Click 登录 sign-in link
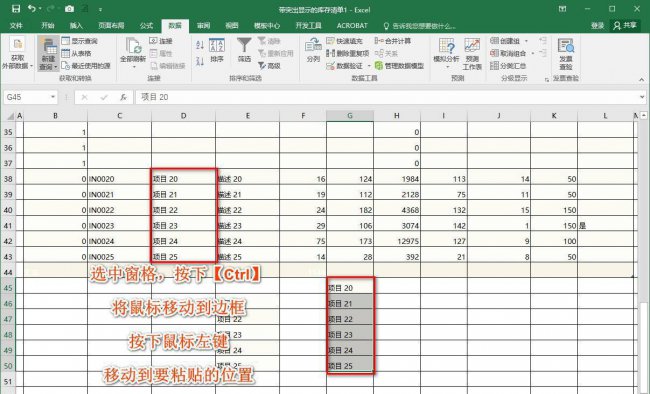Image resolution: width=650 pixels, height=394 pixels. click(597, 26)
